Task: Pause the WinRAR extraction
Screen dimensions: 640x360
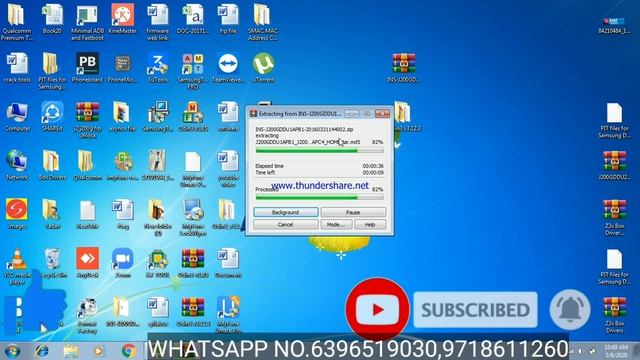Action: point(353,212)
